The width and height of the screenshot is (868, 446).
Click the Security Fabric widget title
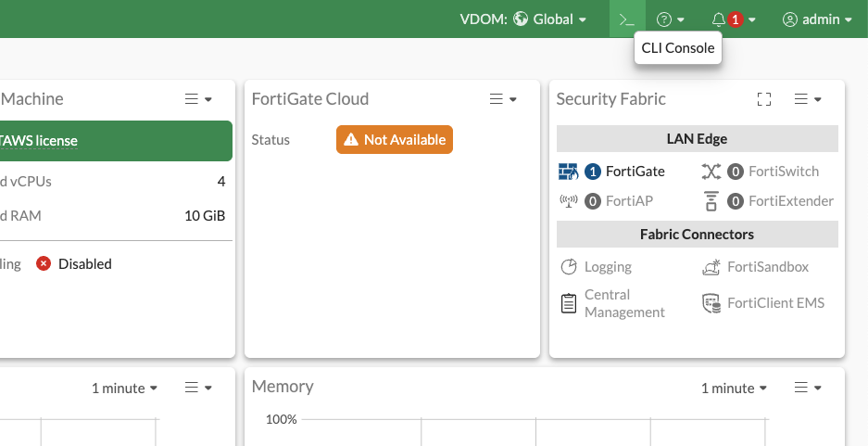tap(610, 99)
